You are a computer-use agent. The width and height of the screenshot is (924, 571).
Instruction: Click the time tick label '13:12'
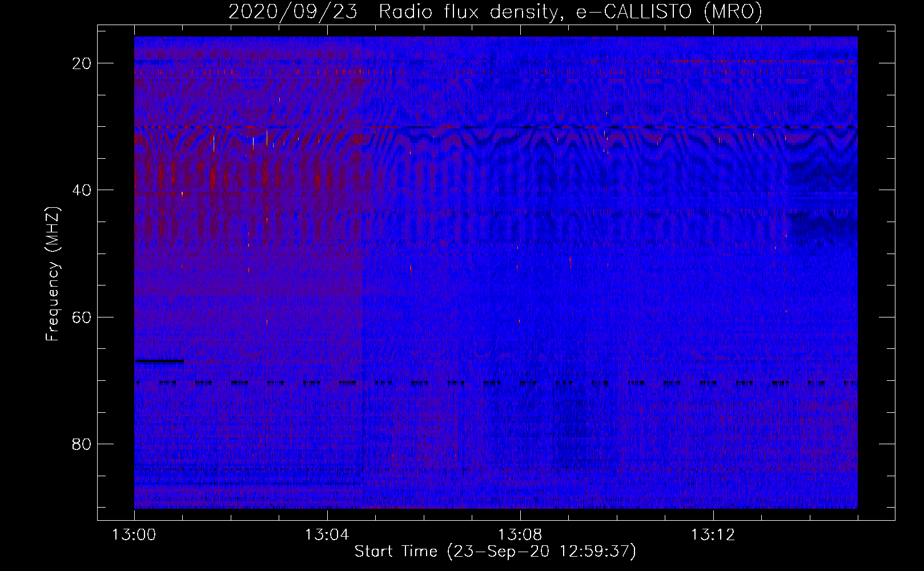pyautogui.click(x=713, y=535)
